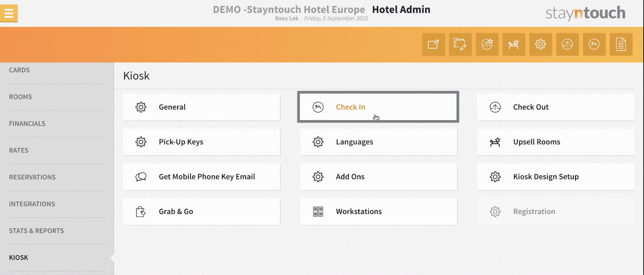
Task: Open Upsell Rooms bed-star toolbar shortcut
Action: pyautogui.click(x=514, y=44)
